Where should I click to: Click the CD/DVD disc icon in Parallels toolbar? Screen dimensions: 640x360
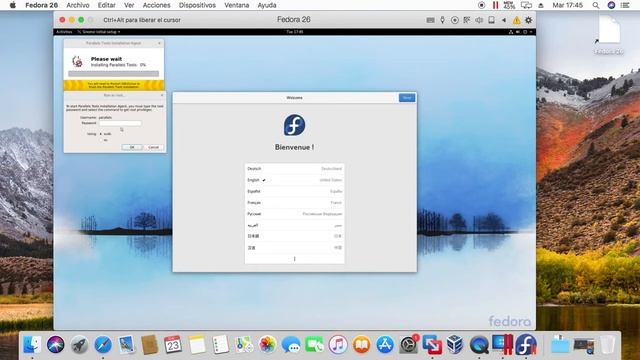(x=454, y=20)
